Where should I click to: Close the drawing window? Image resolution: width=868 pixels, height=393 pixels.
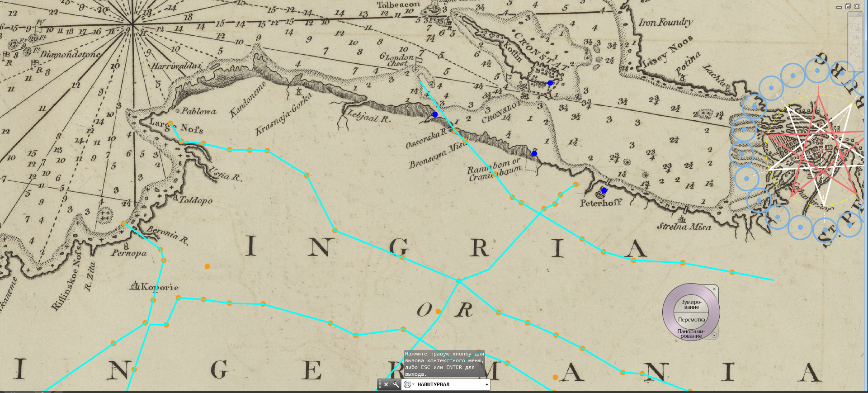[857, 6]
